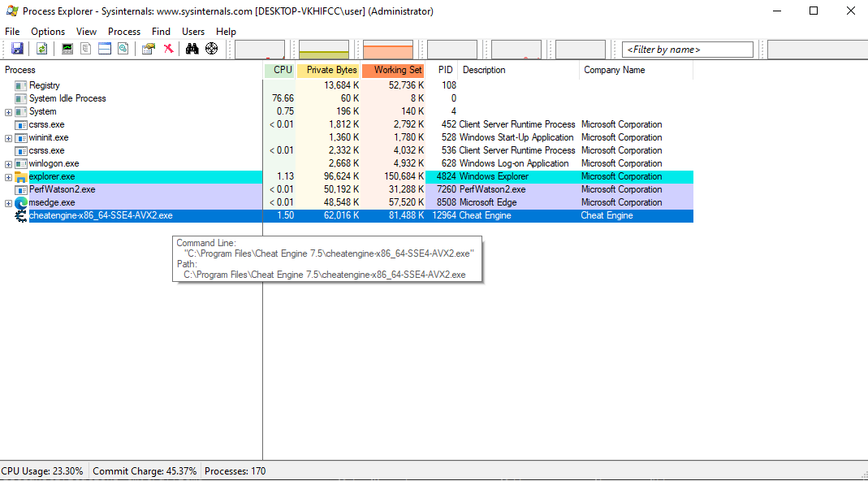Click the Refresh Now toolbar icon
This screenshot has width=868, height=481.
coord(41,49)
